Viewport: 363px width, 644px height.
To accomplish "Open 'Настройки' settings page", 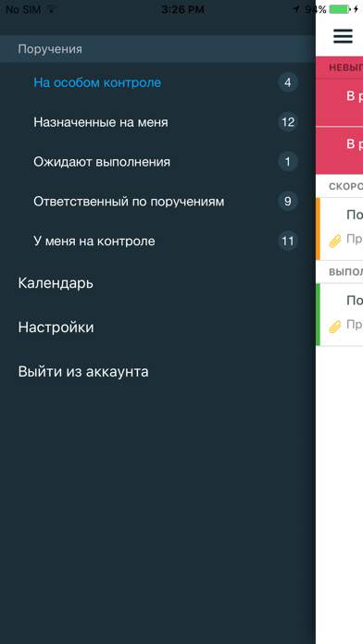I will pos(157,328).
